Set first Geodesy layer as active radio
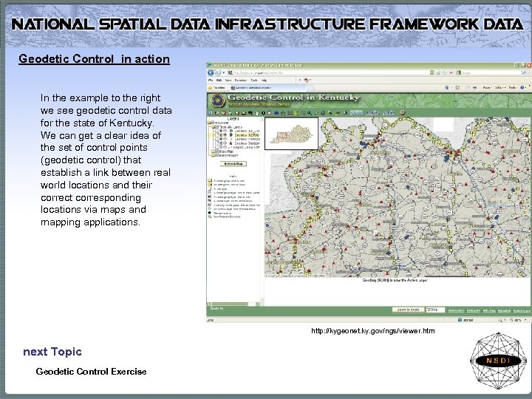 [225, 131]
